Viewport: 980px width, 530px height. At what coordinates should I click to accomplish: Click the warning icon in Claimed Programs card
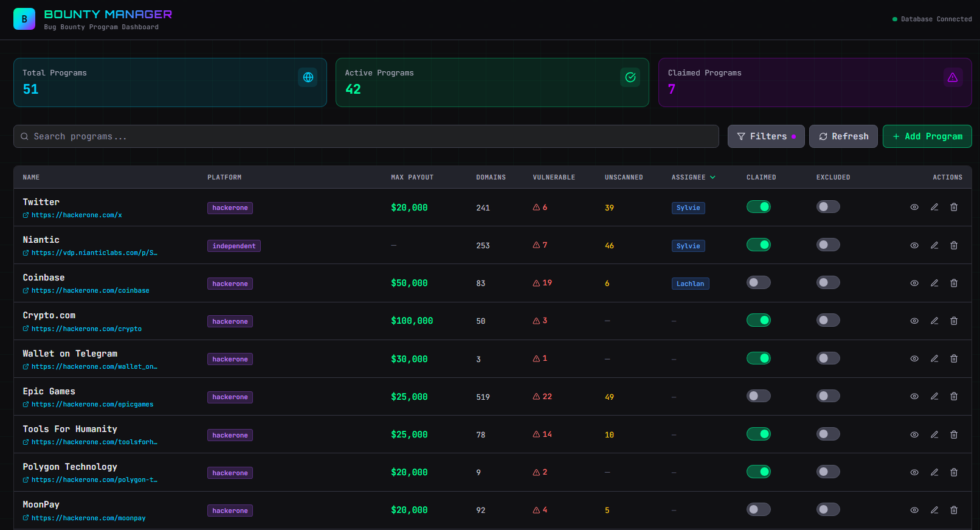[953, 77]
